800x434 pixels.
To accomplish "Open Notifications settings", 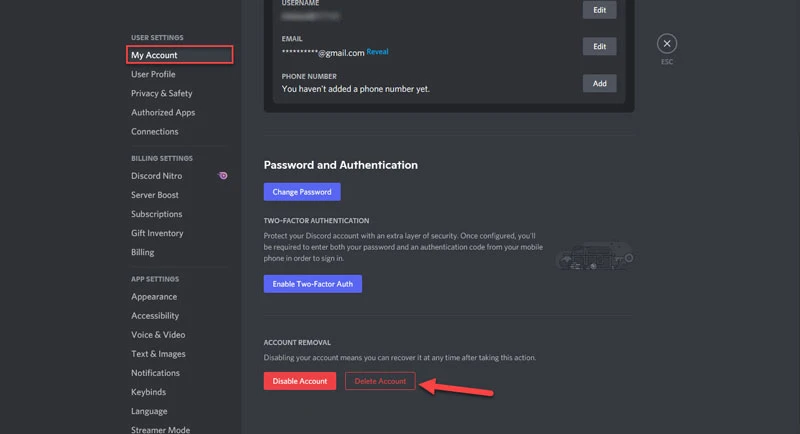I will pos(155,373).
